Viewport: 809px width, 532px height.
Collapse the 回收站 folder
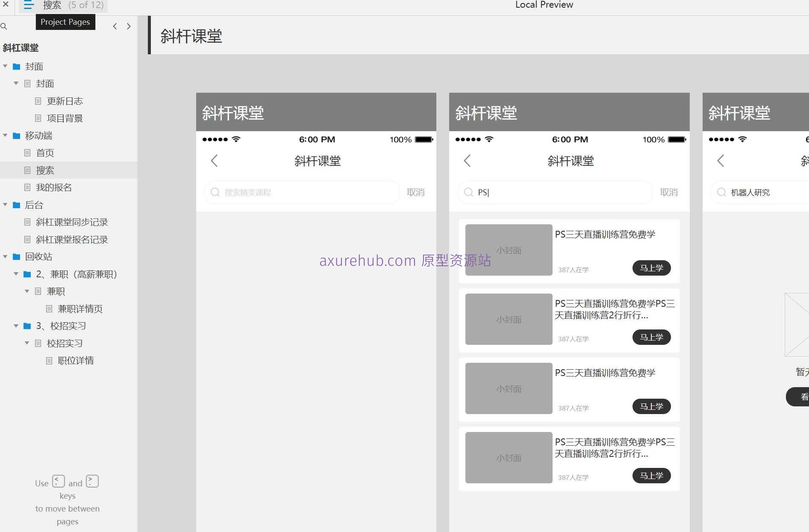[x=5, y=256]
